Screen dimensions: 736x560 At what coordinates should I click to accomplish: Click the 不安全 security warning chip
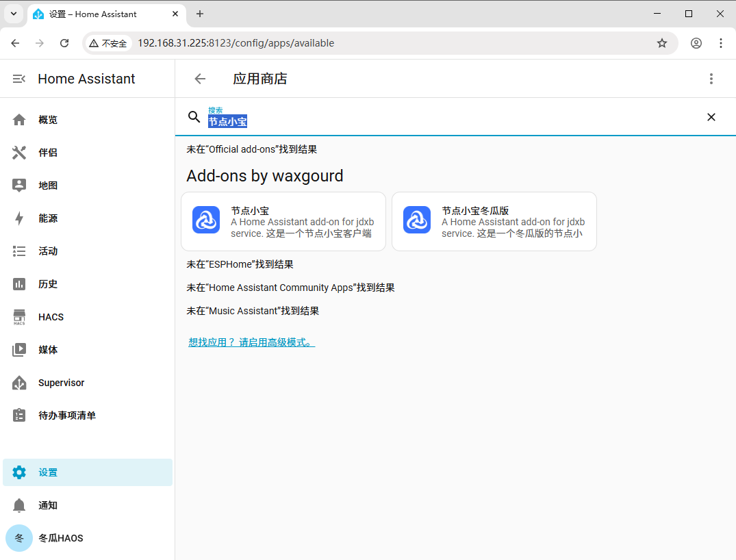pos(108,43)
